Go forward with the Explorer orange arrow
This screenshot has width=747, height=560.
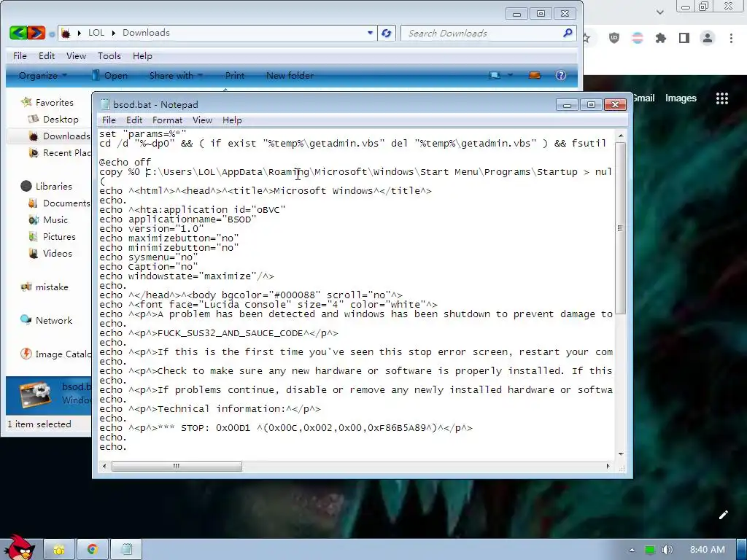(x=36, y=33)
